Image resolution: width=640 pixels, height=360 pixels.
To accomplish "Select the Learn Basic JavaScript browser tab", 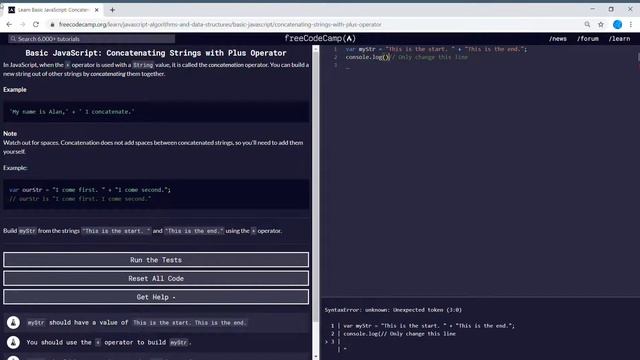I will point(53,10).
